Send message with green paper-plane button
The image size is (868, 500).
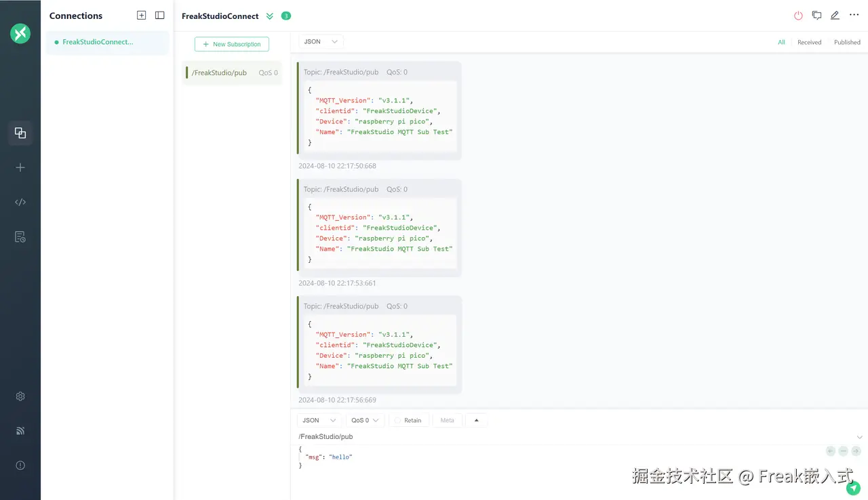click(853, 488)
